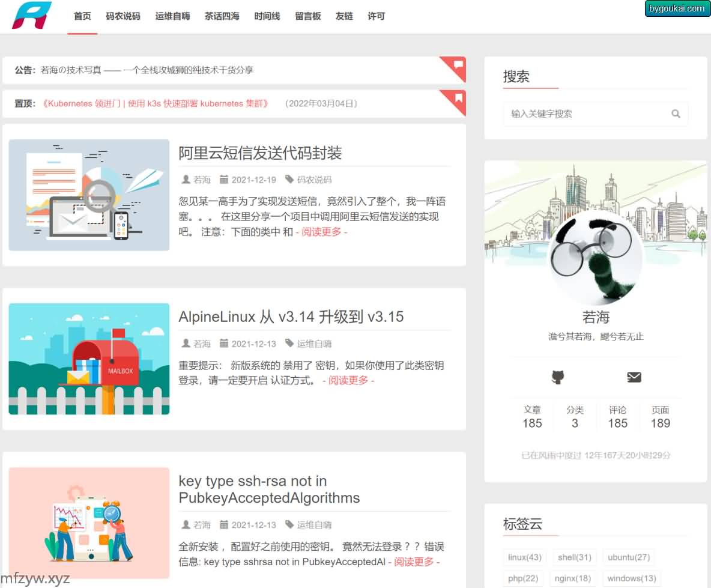Go to the 时间线 page
Viewport: 711px width, 588px height.
point(267,16)
